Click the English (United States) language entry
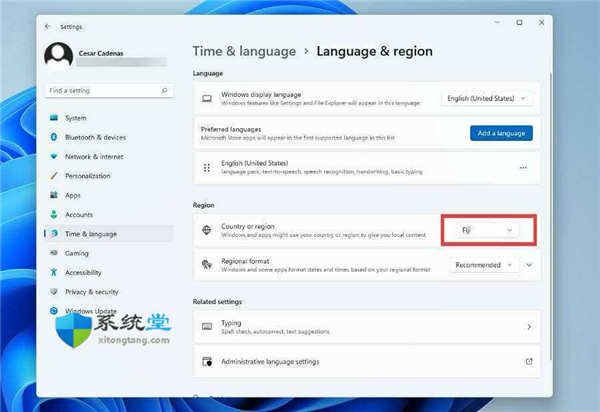The height and width of the screenshot is (412, 600). tap(367, 168)
